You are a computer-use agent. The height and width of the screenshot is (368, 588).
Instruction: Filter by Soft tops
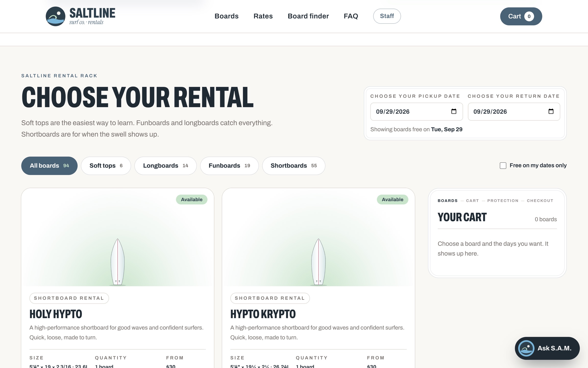click(x=106, y=166)
